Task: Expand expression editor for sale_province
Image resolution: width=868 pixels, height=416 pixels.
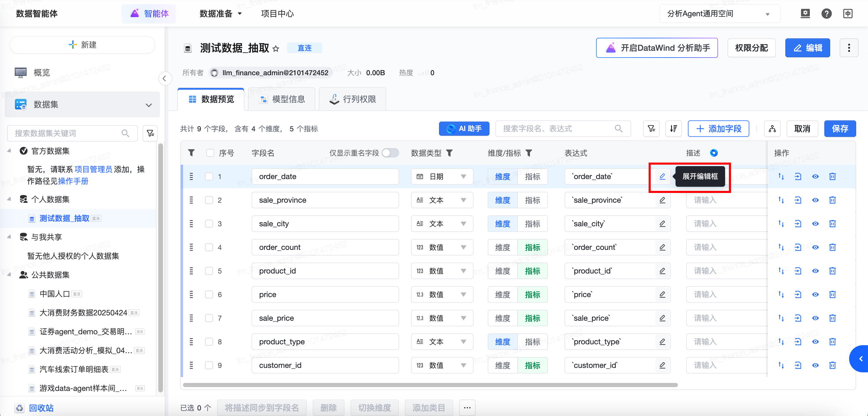Action: 662,200
